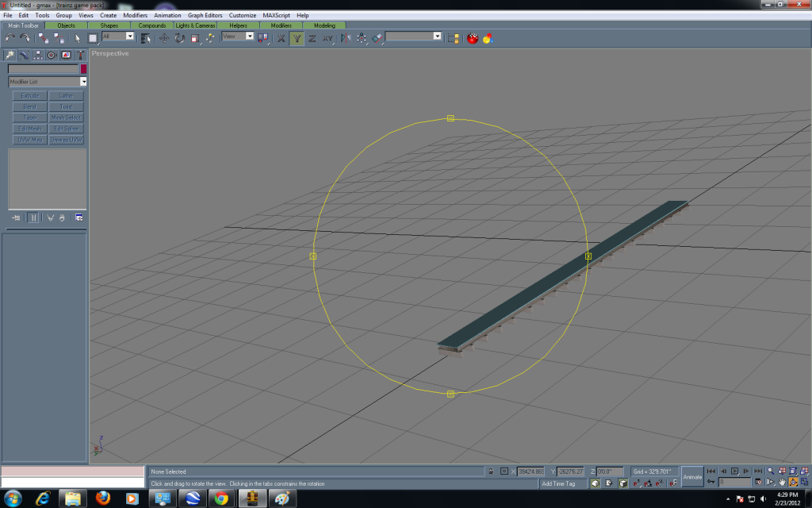Image resolution: width=812 pixels, height=508 pixels.
Task: Select the Select and Move tool
Action: tap(165, 37)
